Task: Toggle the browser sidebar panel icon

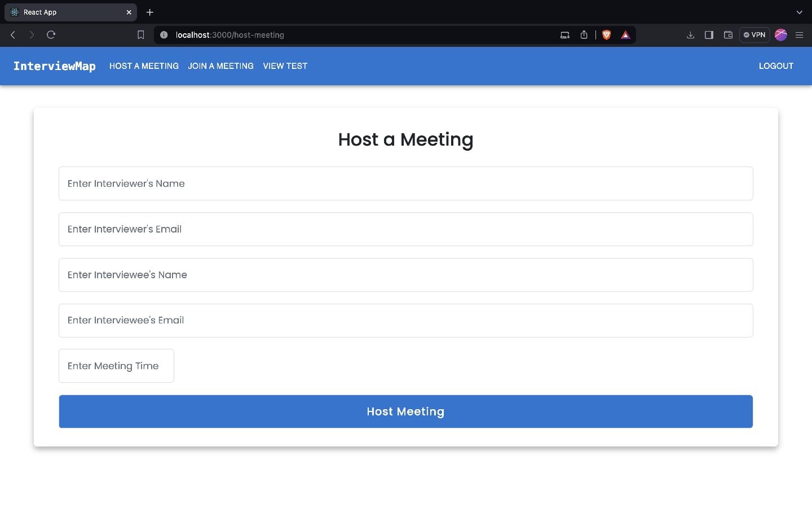Action: pyautogui.click(x=709, y=35)
